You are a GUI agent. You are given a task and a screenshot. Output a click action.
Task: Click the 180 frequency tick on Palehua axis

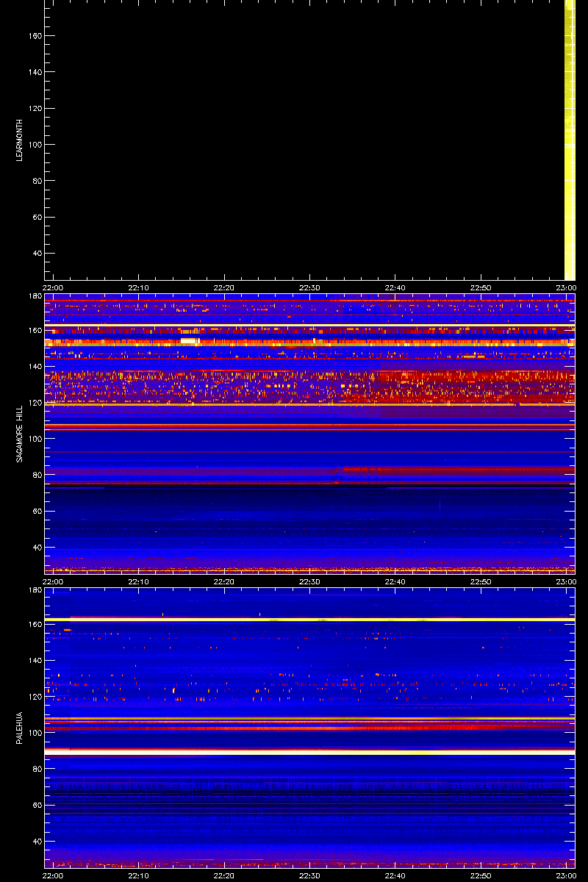[x=34, y=590]
